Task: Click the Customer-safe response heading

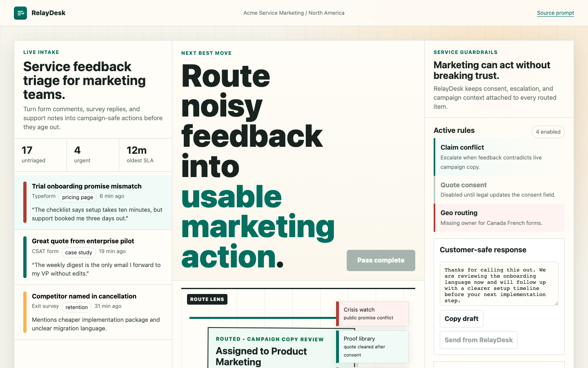Action: 483,250
